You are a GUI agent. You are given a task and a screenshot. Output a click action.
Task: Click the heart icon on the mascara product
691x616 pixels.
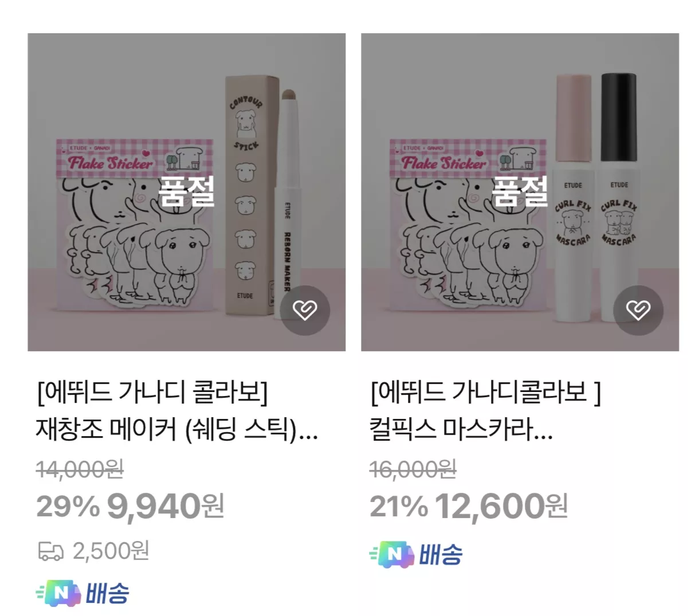click(x=638, y=309)
